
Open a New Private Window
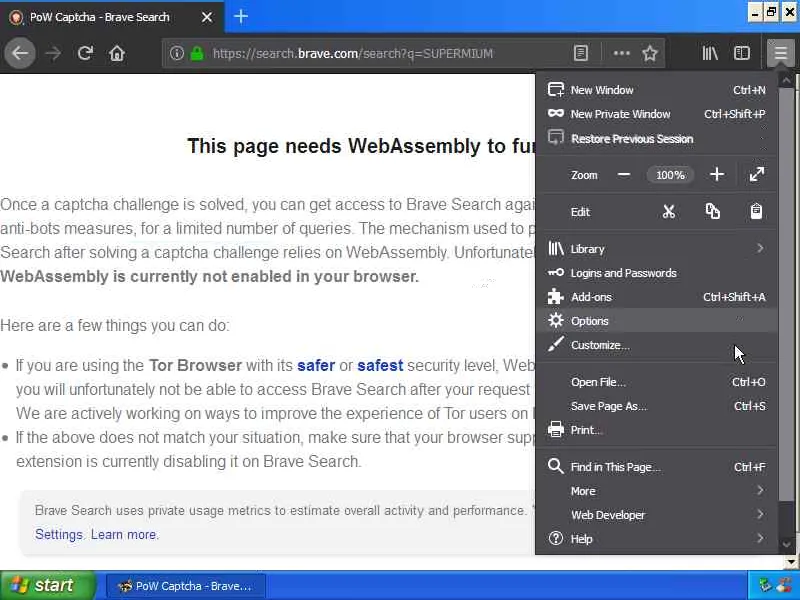click(657, 114)
